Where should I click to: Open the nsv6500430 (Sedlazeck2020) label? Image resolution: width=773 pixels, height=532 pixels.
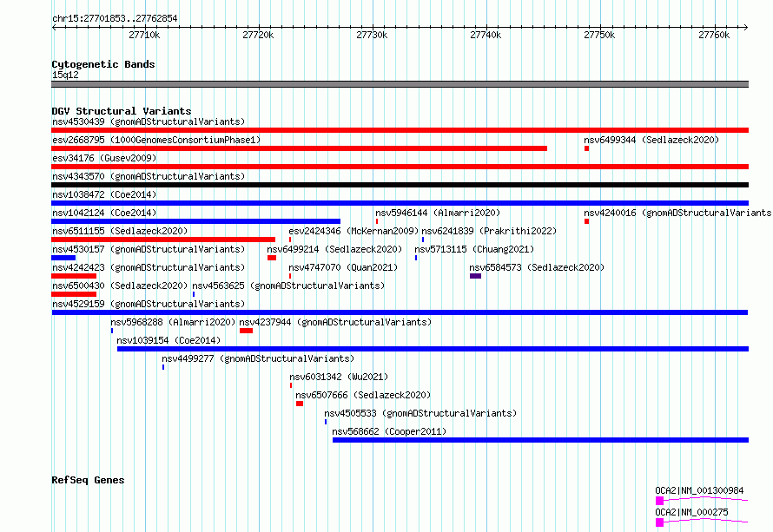(120, 286)
